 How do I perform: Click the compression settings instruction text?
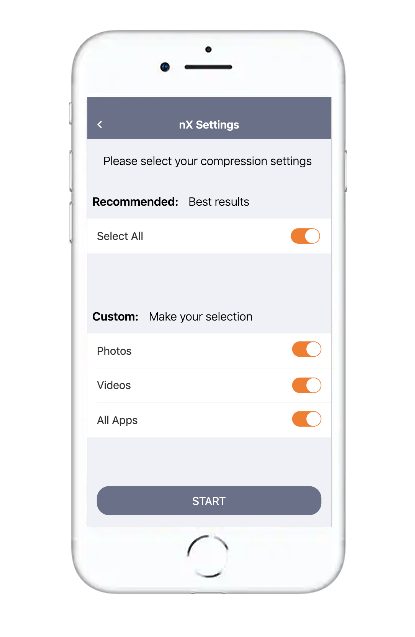[207, 161]
